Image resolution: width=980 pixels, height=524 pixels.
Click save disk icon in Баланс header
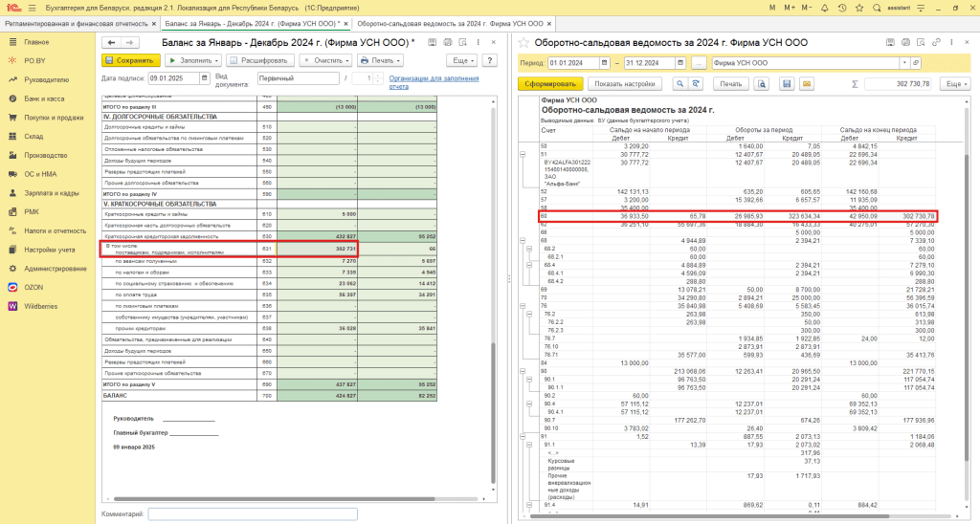pos(432,42)
